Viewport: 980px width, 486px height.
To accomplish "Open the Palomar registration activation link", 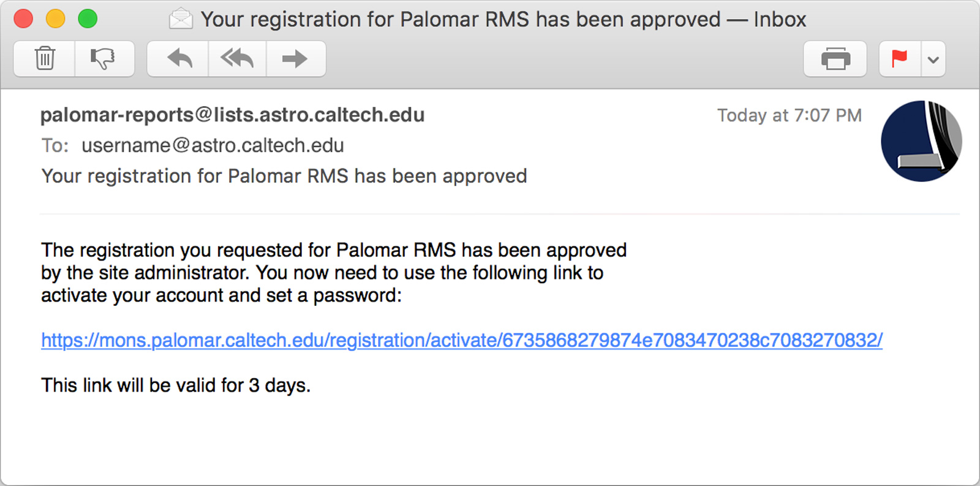I will (462, 340).
